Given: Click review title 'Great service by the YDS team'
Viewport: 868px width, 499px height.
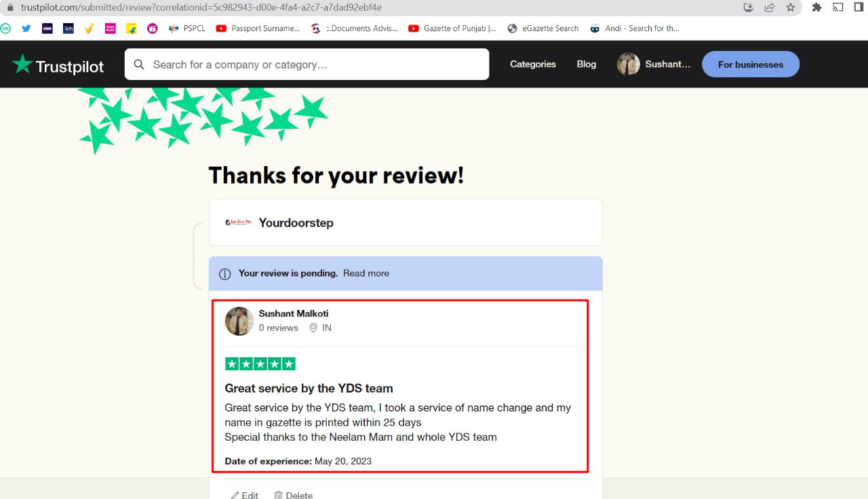Looking at the screenshot, I should pyautogui.click(x=309, y=388).
